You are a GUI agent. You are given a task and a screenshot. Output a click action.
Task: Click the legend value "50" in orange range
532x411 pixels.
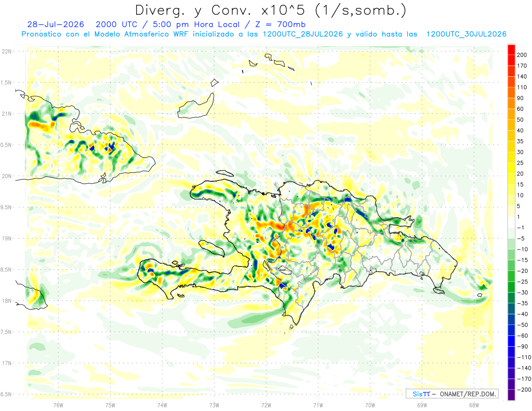[521, 120]
